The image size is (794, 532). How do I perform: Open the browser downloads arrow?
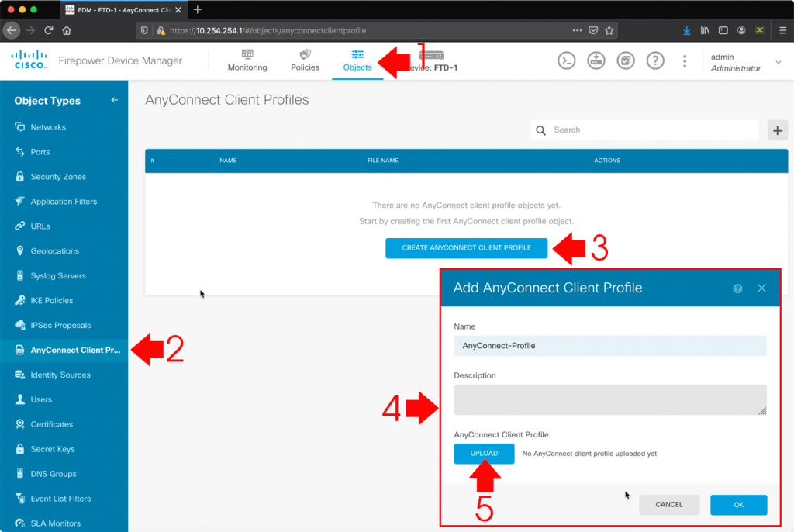coord(687,30)
